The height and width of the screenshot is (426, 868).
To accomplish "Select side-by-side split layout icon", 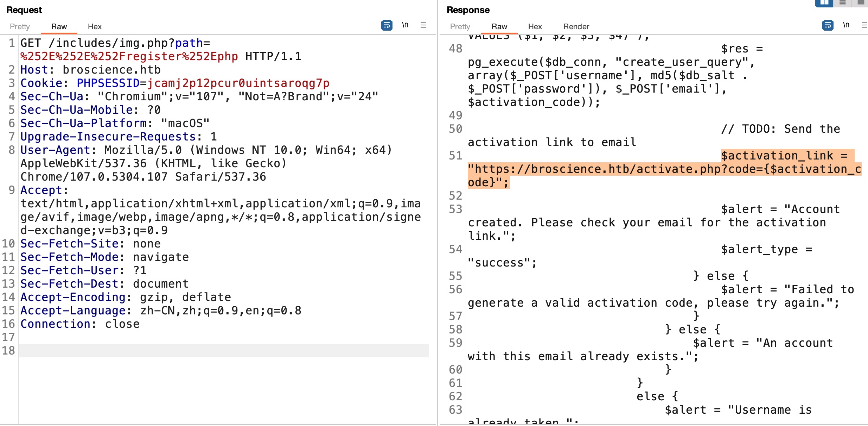I will (x=824, y=3).
